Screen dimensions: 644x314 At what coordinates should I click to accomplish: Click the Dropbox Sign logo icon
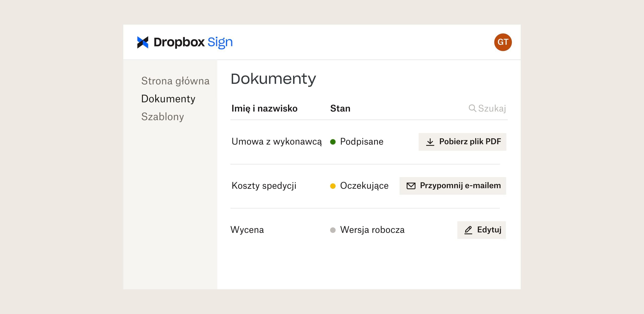(143, 42)
